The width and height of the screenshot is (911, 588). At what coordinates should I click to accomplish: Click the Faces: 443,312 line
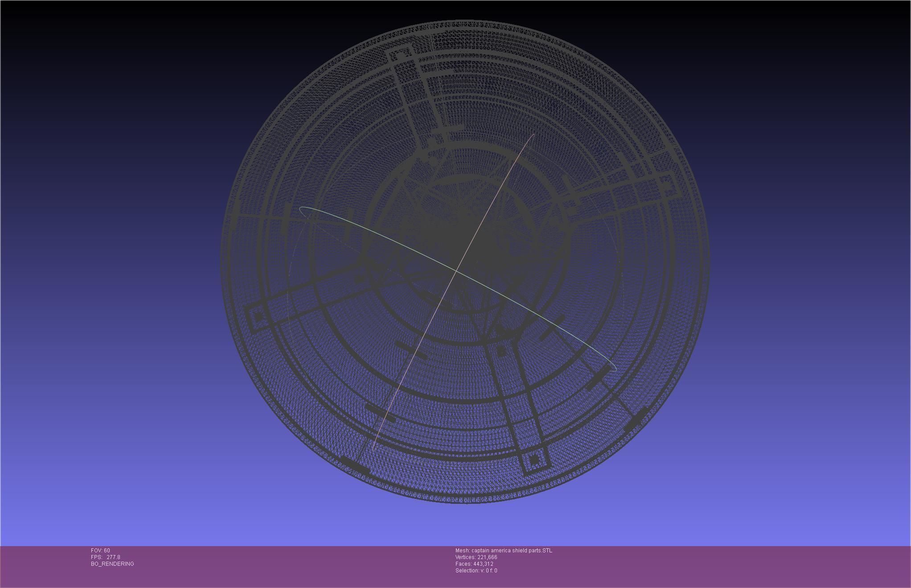pyautogui.click(x=474, y=564)
